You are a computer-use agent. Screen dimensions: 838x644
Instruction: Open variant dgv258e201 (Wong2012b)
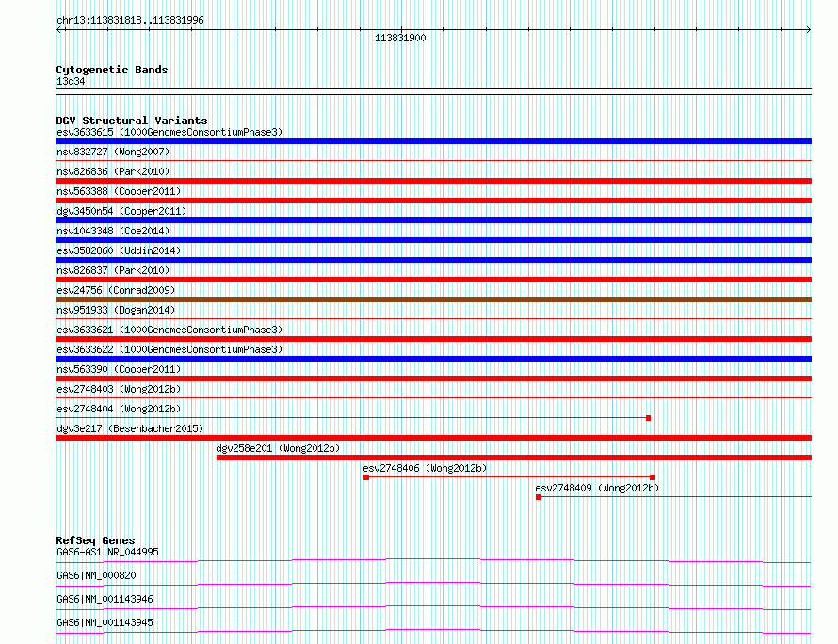pyautogui.click(x=278, y=448)
